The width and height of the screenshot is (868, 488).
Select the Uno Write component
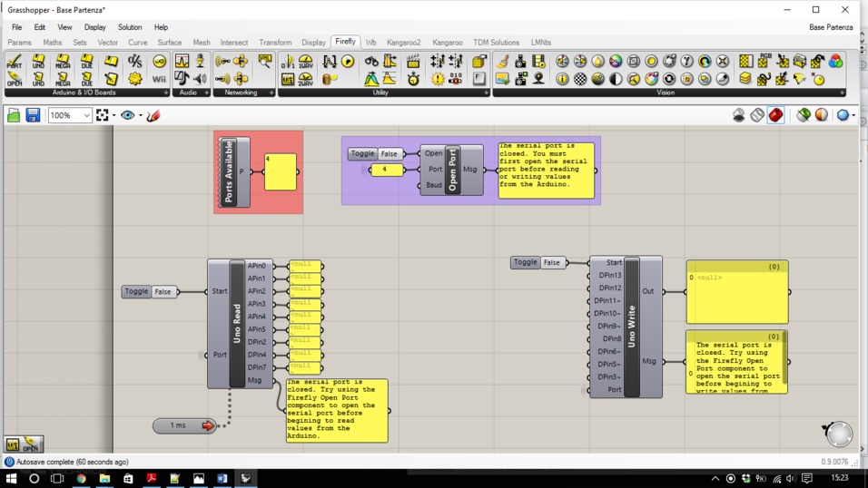[x=632, y=327]
